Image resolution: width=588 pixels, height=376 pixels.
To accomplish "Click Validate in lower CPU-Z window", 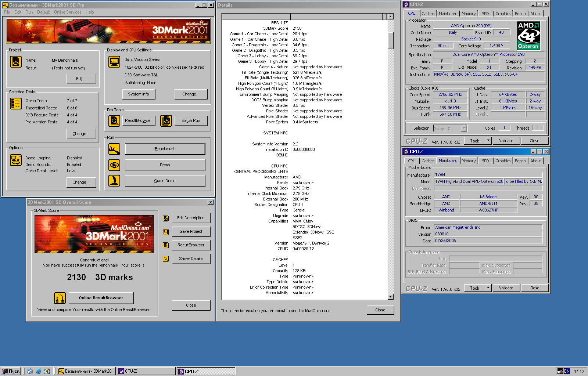I will click(x=506, y=288).
